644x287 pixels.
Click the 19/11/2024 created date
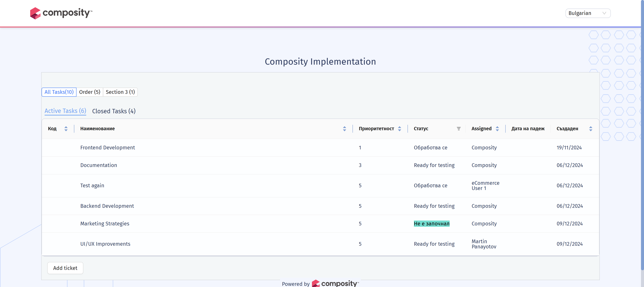pyautogui.click(x=569, y=148)
